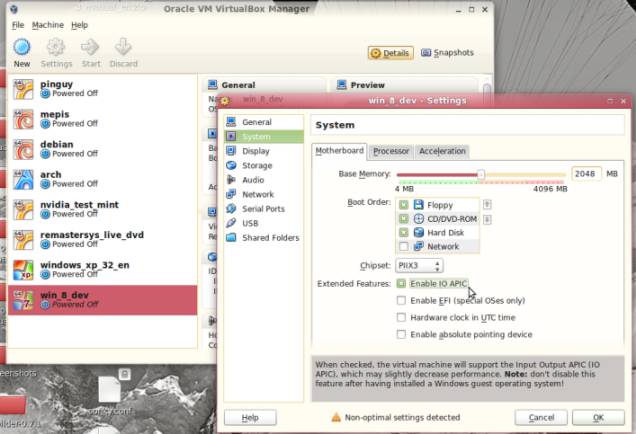Open the Serial Ports settings category
The width and height of the screenshot is (636, 434).
pyautogui.click(x=264, y=209)
